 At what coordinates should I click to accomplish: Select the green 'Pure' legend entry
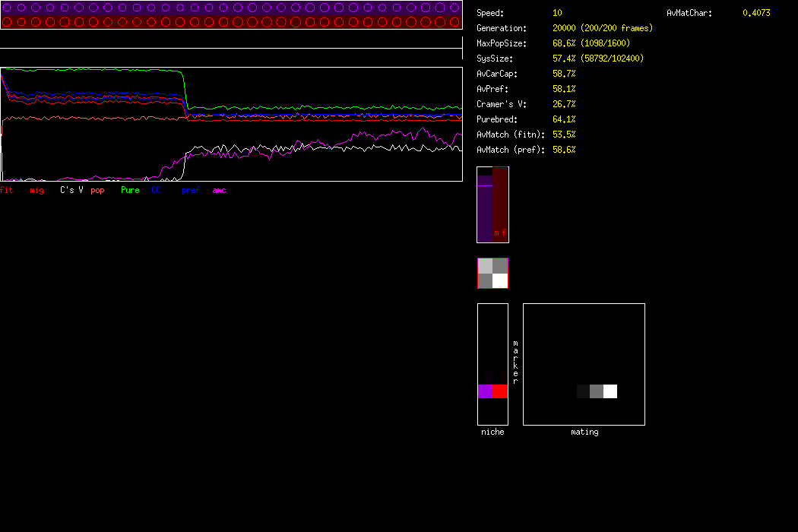130,190
